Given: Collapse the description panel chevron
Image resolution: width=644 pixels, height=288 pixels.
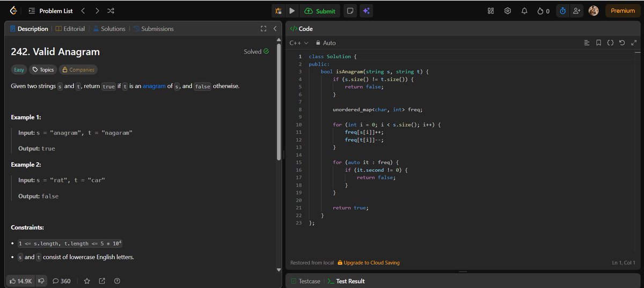Looking at the screenshot, I should pos(275,28).
